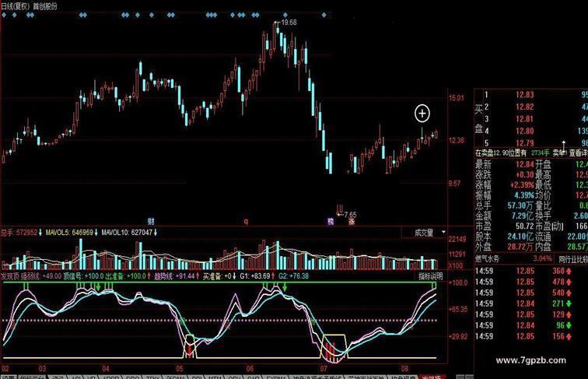
Task: Select the 14:59 trade with volume 156
Action: point(523,336)
